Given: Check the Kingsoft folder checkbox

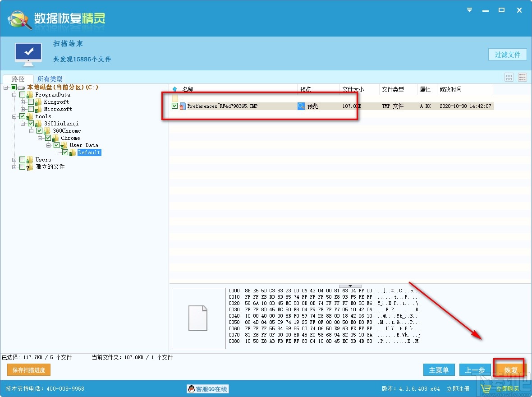Looking at the screenshot, I should [x=31, y=102].
